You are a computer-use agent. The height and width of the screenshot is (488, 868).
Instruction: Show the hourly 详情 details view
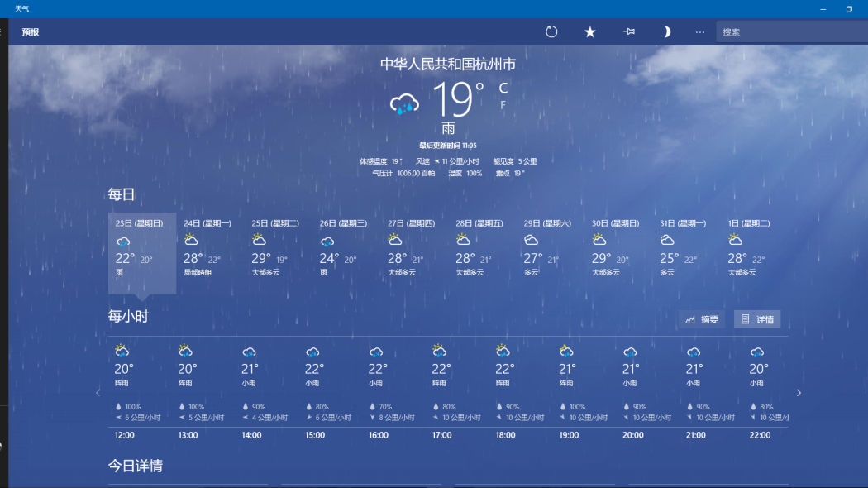757,319
